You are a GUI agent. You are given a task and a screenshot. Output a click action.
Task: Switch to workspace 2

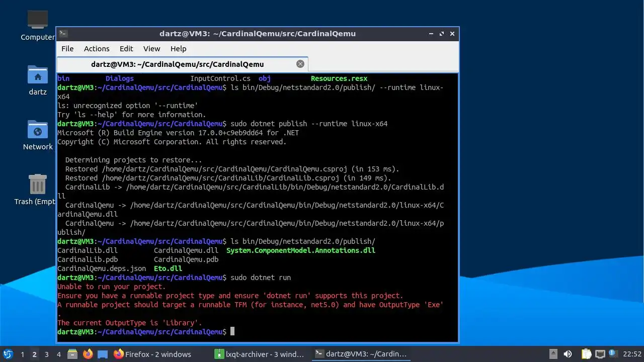pos(34,354)
